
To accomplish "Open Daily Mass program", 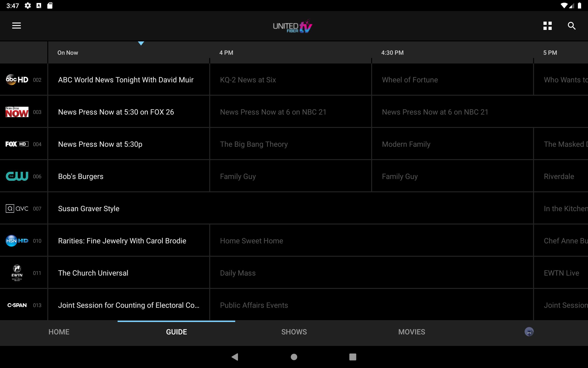I will coord(371,273).
